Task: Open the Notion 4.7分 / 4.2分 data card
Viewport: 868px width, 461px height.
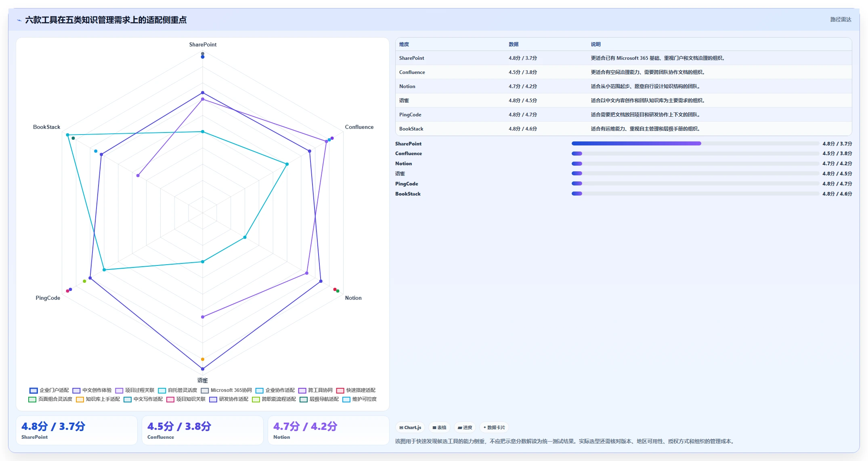Action: point(329,430)
